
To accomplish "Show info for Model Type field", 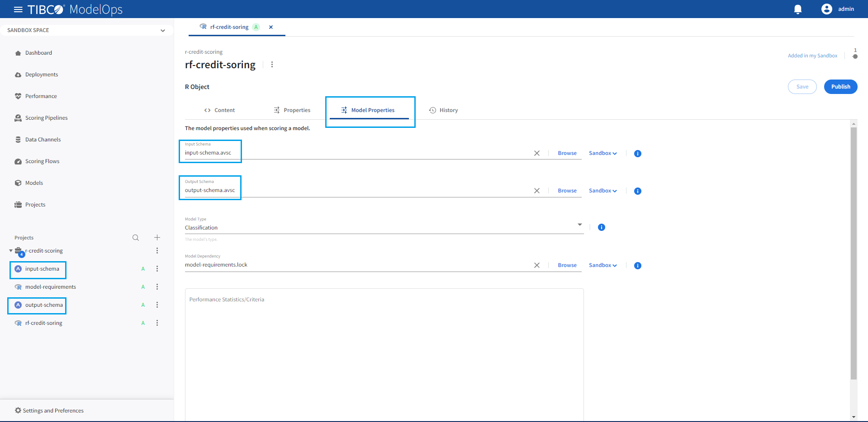I will [601, 227].
